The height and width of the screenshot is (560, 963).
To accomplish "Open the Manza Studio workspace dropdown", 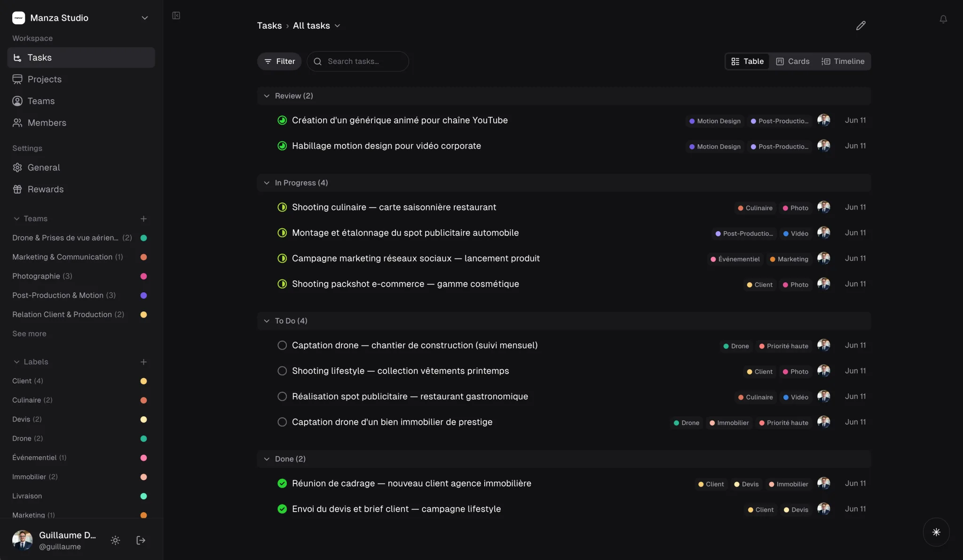I will click(145, 18).
